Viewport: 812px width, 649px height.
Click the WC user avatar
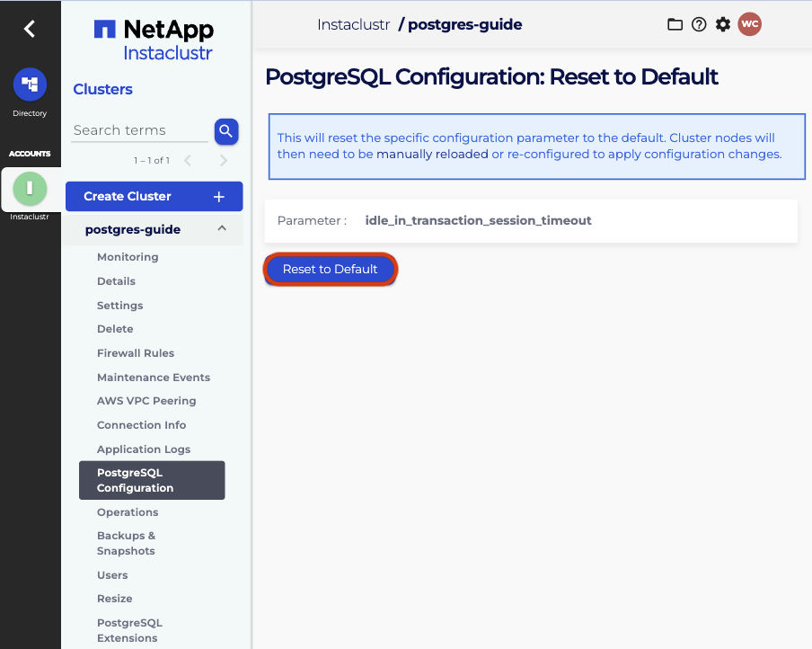pyautogui.click(x=749, y=25)
